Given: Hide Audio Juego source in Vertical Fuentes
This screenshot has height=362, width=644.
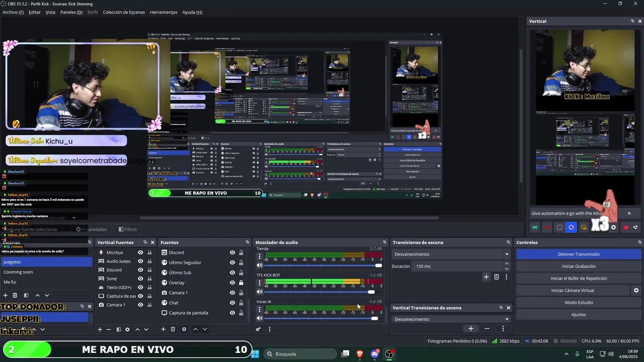Looking at the screenshot, I should click(140, 261).
